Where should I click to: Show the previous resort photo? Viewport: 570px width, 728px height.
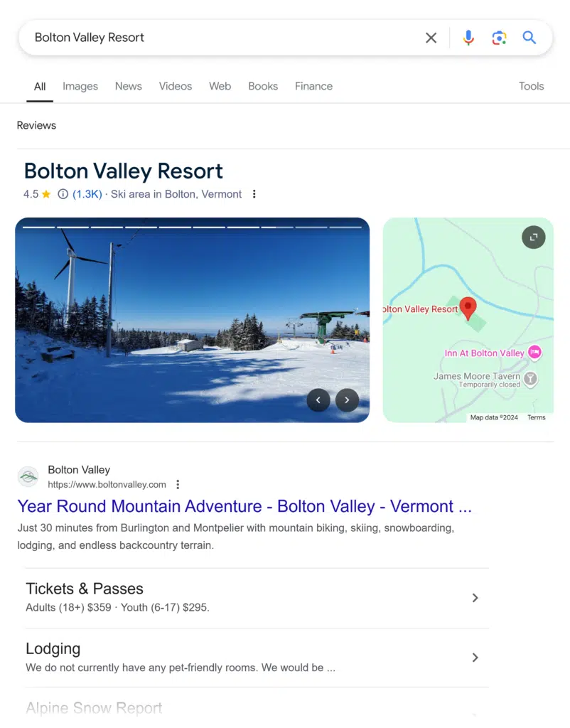pos(318,400)
